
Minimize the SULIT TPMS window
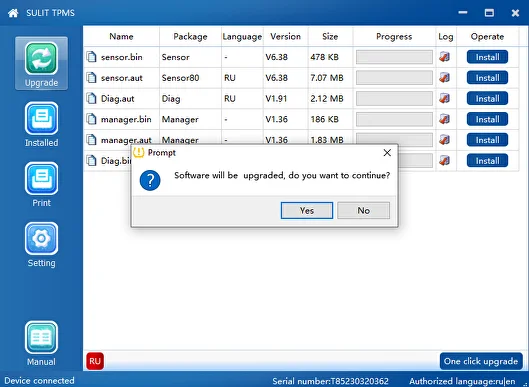(x=463, y=13)
